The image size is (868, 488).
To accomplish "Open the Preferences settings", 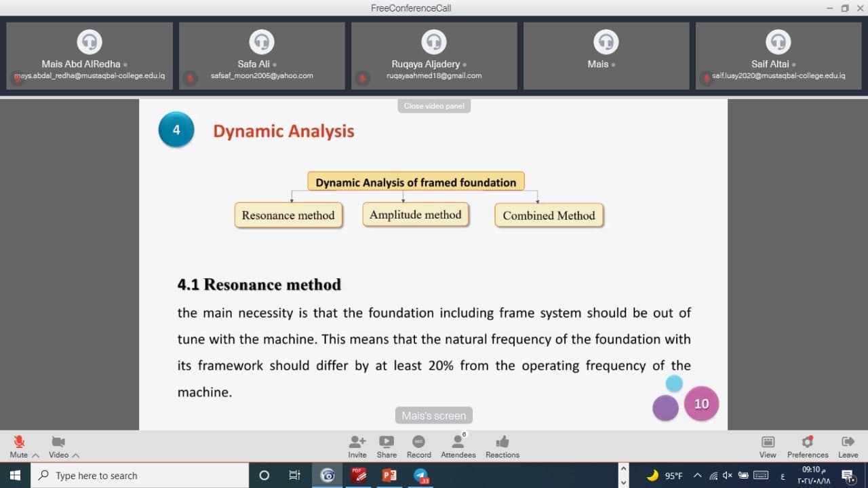I will (x=807, y=443).
